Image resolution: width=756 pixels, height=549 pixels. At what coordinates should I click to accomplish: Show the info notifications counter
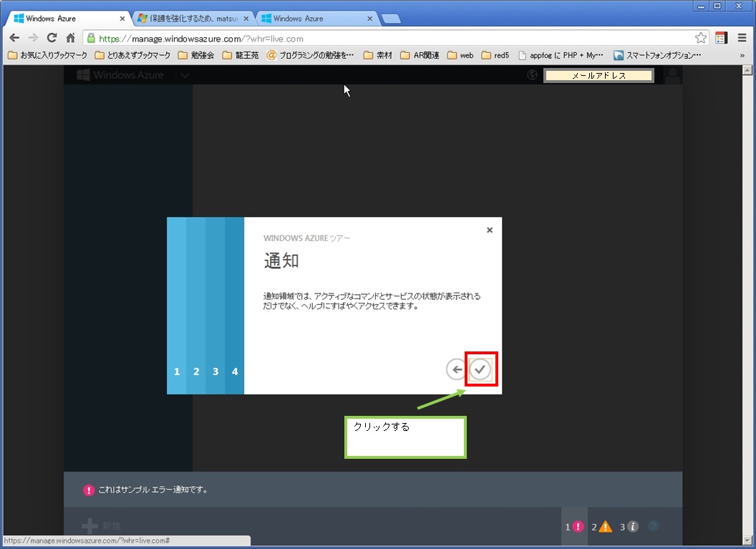[629, 526]
